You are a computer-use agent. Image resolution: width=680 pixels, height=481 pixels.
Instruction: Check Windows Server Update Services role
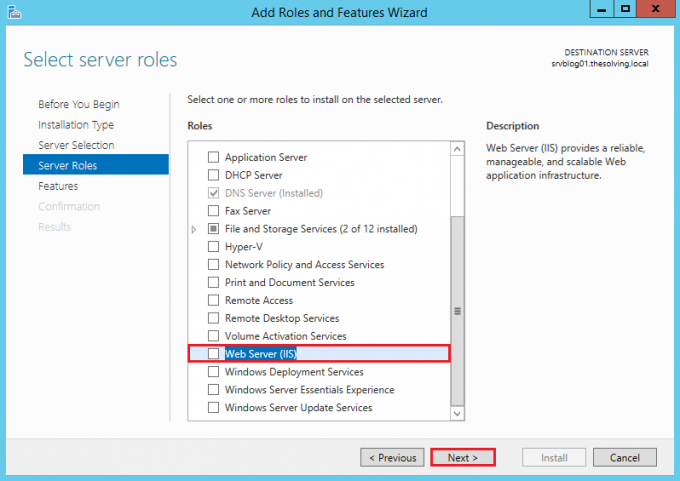[x=213, y=408]
